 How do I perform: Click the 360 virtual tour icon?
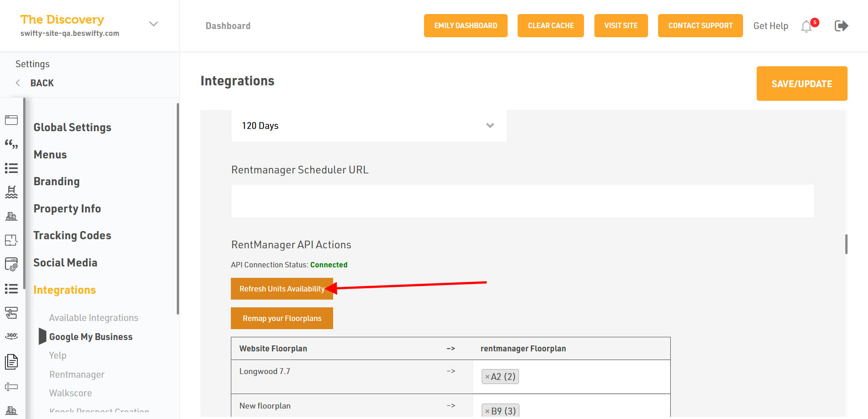(11, 336)
